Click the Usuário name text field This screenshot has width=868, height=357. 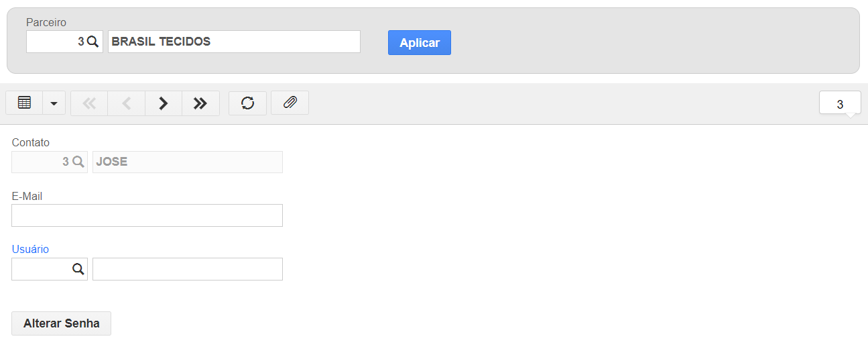188,269
